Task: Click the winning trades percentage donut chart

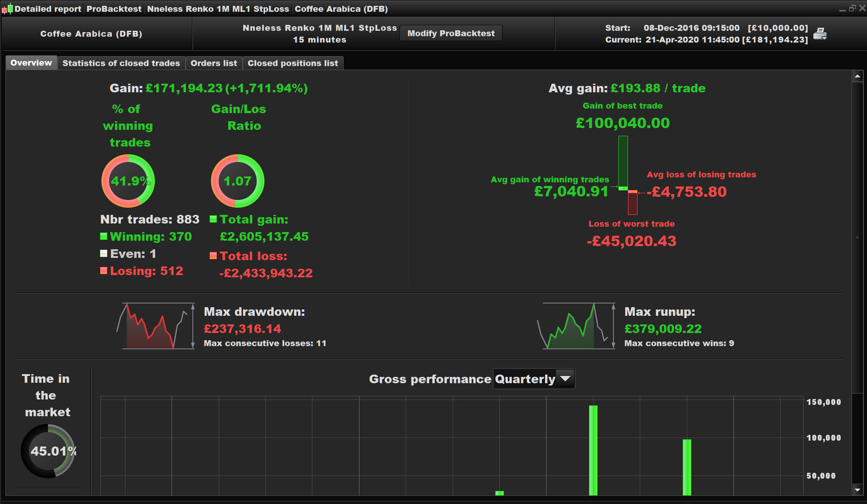Action: [128, 181]
